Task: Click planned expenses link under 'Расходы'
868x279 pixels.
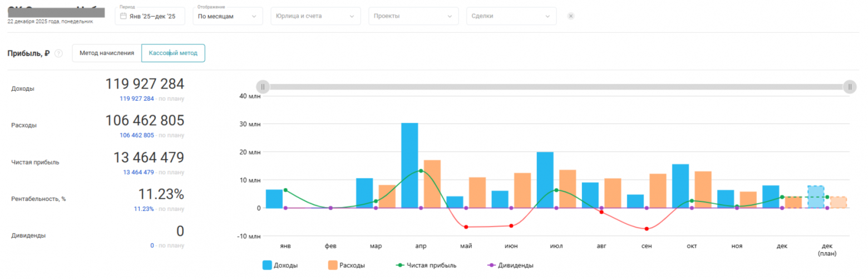Action: pos(137,135)
